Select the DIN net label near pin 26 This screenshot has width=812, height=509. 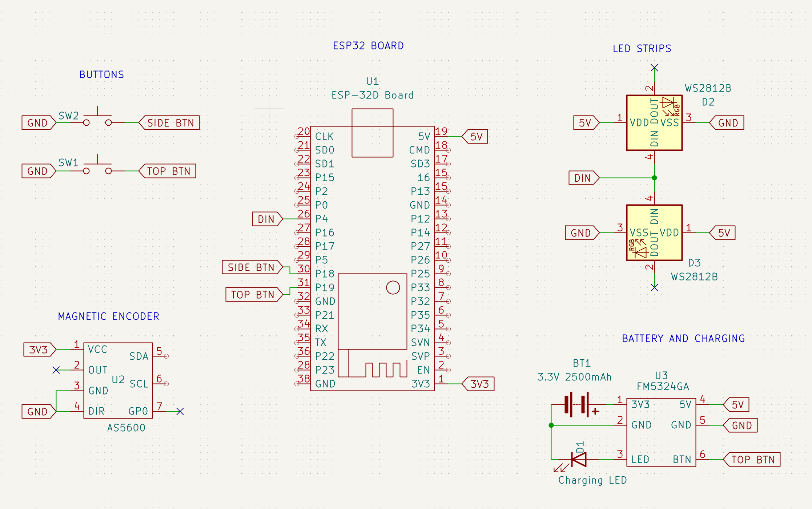(x=267, y=219)
